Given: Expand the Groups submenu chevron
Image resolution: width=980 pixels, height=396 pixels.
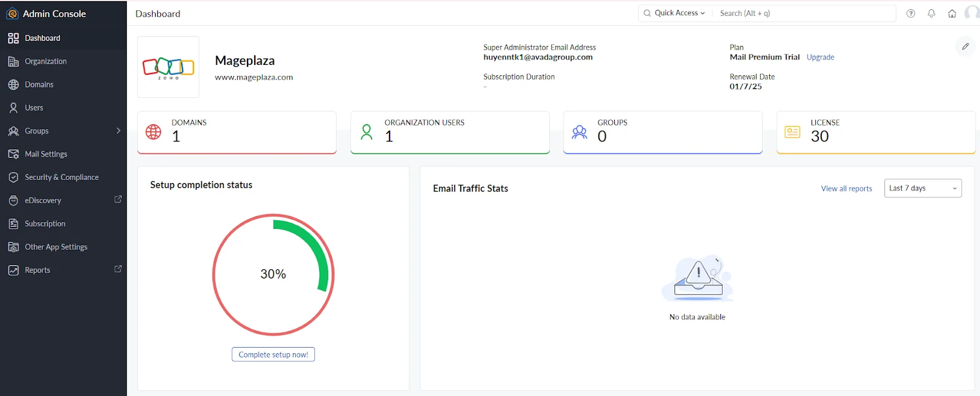Looking at the screenshot, I should pyautogui.click(x=118, y=131).
